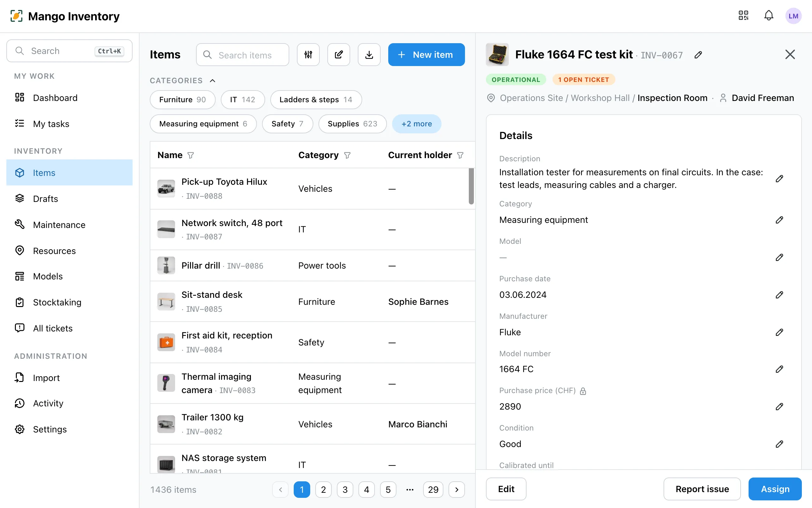
Task: Select the Ladders & steps chip
Action: (x=316, y=99)
